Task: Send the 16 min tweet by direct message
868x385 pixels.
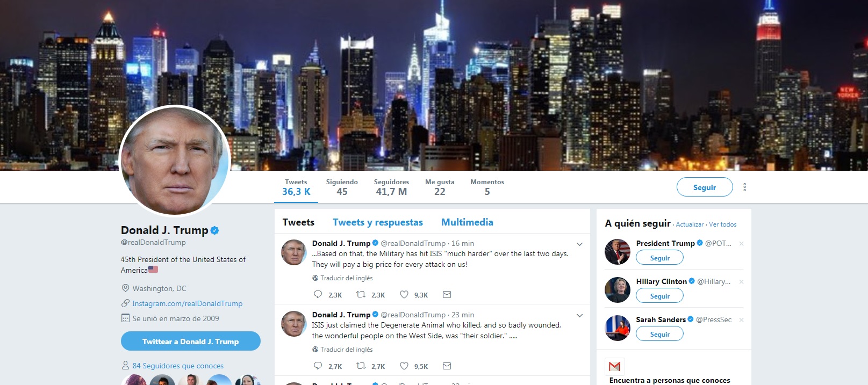Action: pyautogui.click(x=447, y=294)
